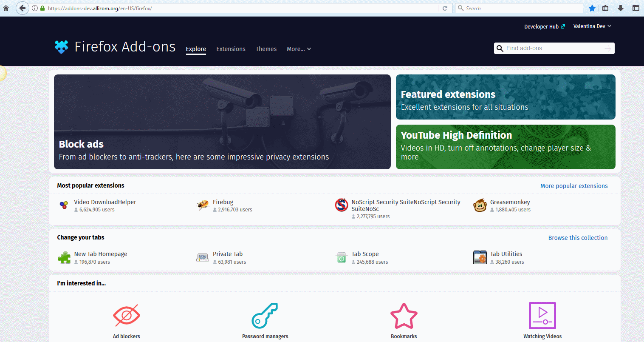The image size is (644, 342).
Task: Bookmark this page with the star icon
Action: 592,8
